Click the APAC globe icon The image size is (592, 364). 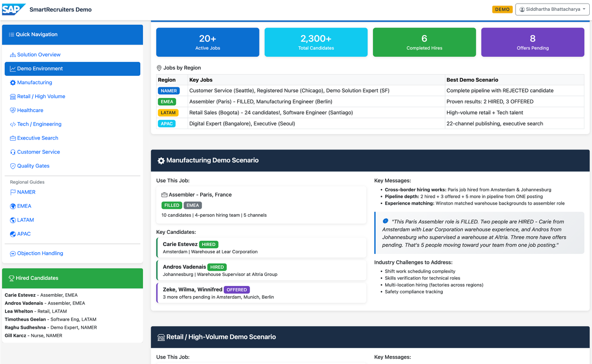pyautogui.click(x=13, y=234)
